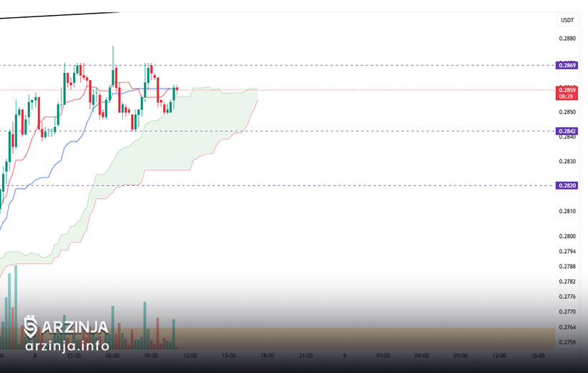Click the 0.2810 value on price axis
Image resolution: width=588 pixels, height=373 pixels.
tap(567, 212)
